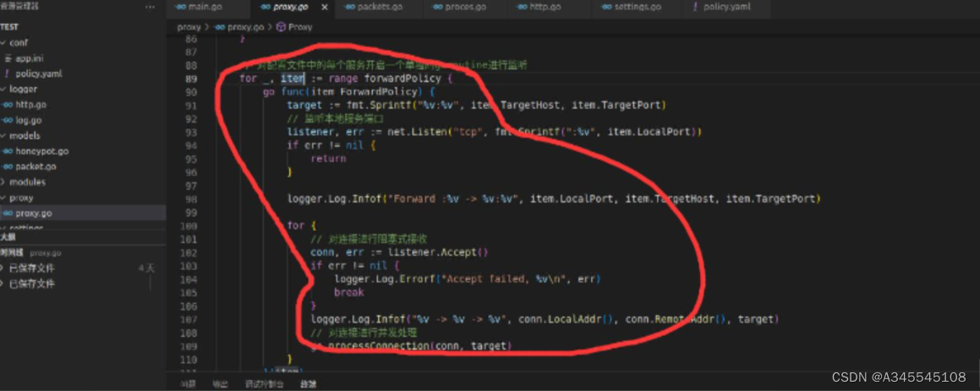Open packet.go in the explorer

[x=36, y=167]
